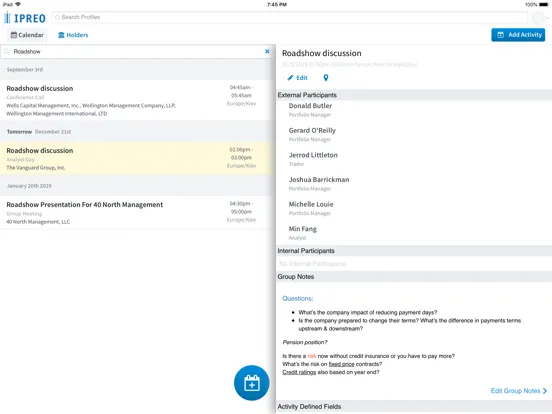Select participant Gerard O'Reilly
The width and height of the screenshot is (552, 414).
(312, 130)
